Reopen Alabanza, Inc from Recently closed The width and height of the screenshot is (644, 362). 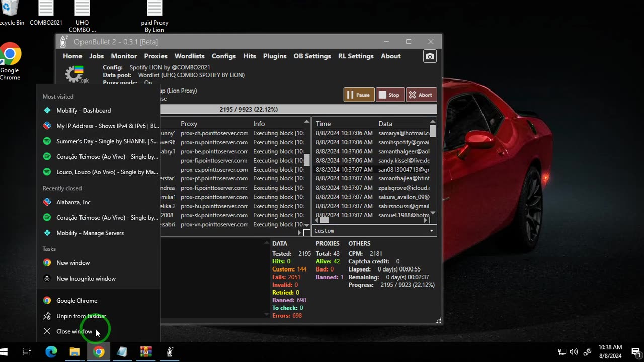(x=99, y=202)
